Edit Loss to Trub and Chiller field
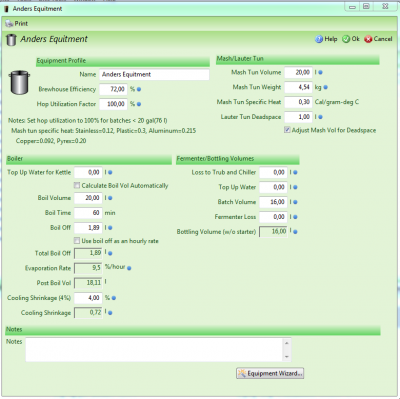 pyautogui.click(x=273, y=172)
